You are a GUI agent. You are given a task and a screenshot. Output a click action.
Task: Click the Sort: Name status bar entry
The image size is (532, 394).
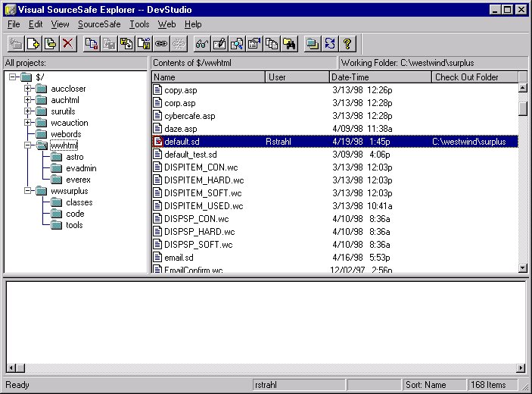tap(434, 385)
